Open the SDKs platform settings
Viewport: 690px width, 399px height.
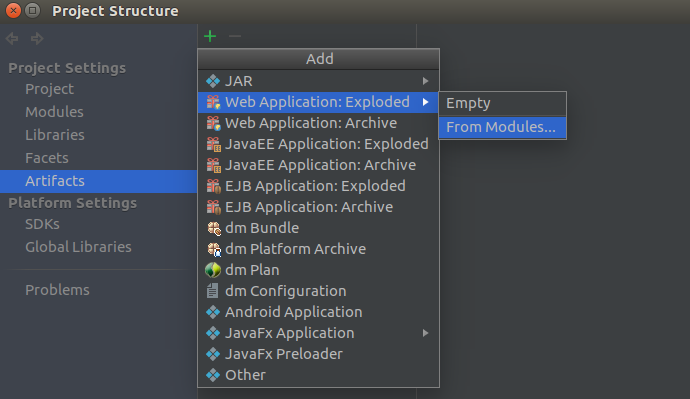pos(99,224)
